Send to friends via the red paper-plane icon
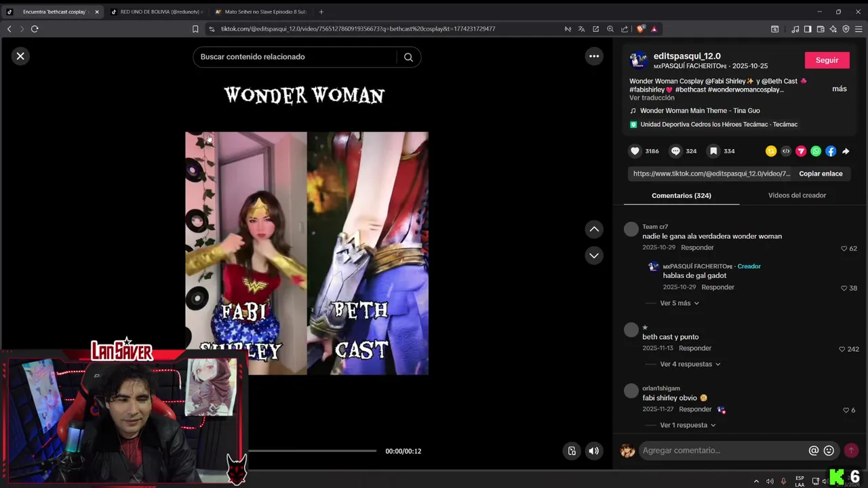Screen dimensions: 868x488 coord(801,151)
